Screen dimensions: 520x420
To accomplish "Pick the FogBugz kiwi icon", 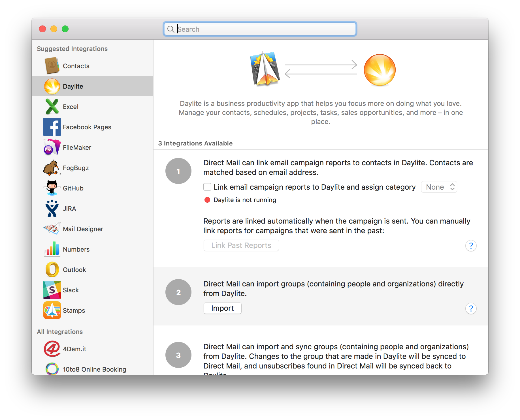I will click(52, 168).
